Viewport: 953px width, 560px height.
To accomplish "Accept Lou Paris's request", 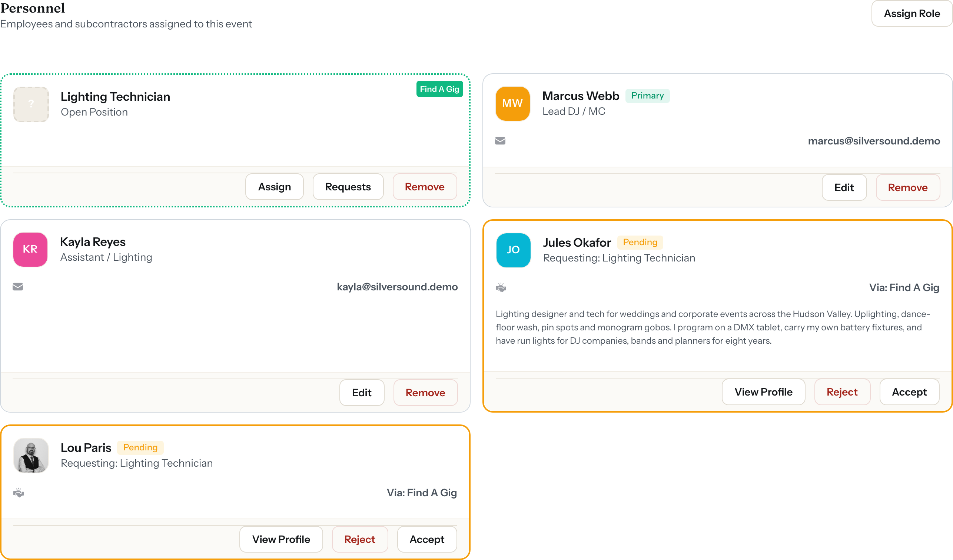I will (427, 539).
